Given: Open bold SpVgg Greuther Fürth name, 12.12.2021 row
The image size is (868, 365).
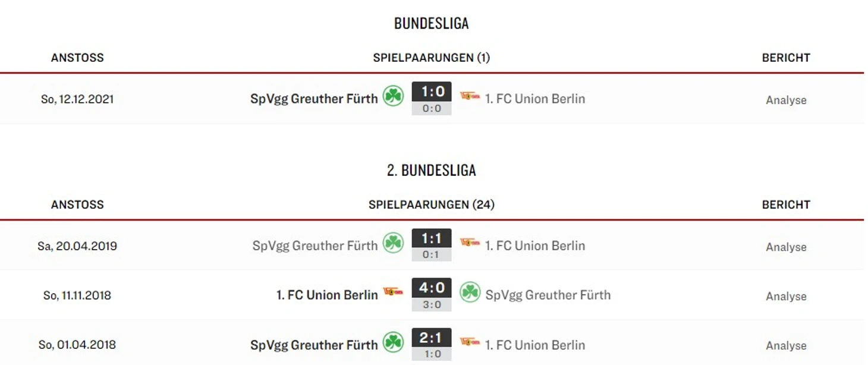Looking at the screenshot, I should [x=314, y=99].
